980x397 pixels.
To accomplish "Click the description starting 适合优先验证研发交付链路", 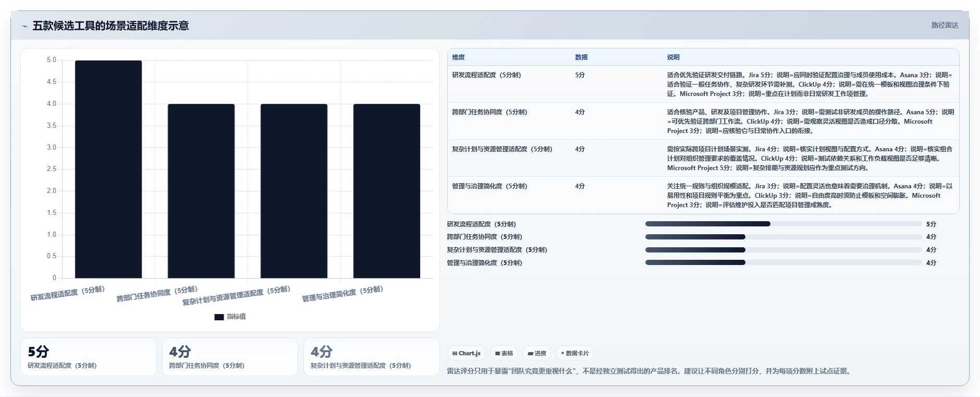I will pyautogui.click(x=810, y=85).
